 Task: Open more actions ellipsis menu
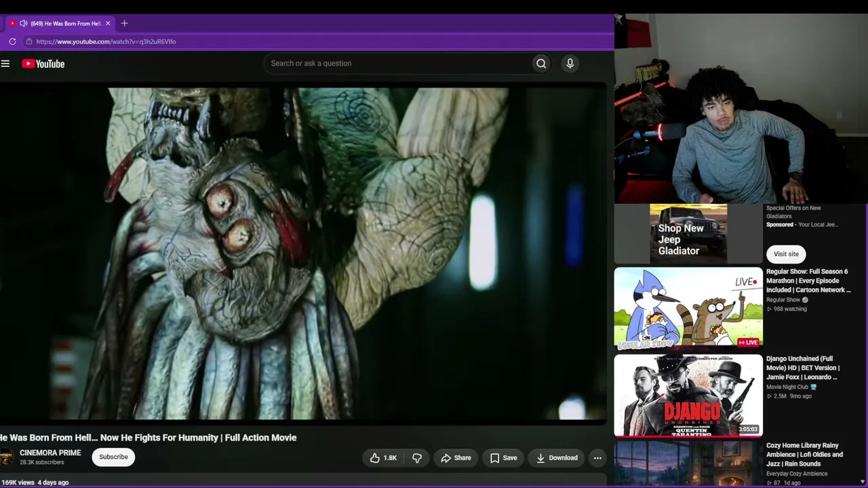click(x=597, y=458)
